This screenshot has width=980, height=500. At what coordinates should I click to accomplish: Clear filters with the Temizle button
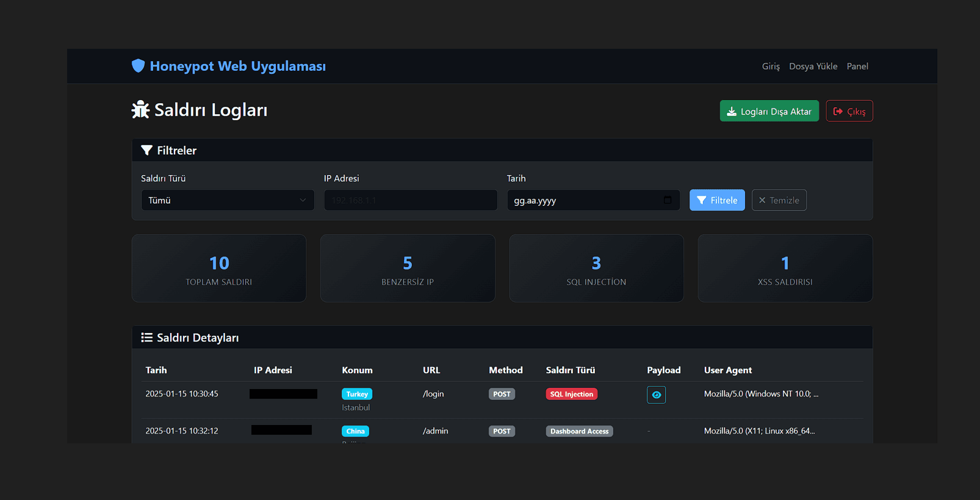click(x=779, y=200)
